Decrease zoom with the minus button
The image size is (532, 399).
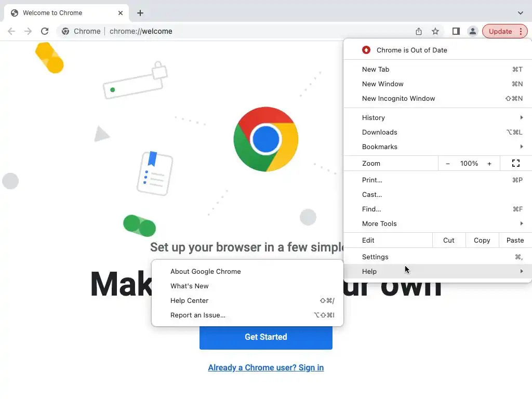pos(448,164)
